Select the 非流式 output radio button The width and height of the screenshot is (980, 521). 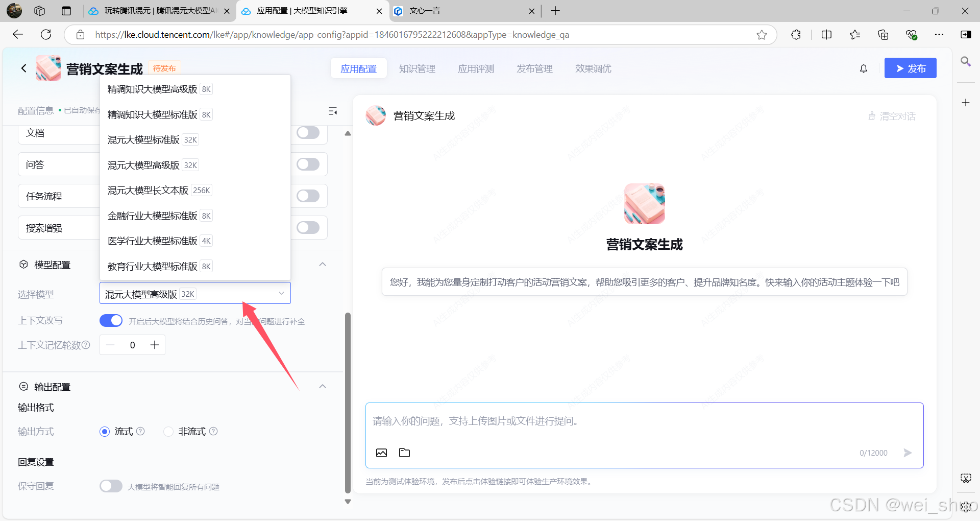[168, 432]
